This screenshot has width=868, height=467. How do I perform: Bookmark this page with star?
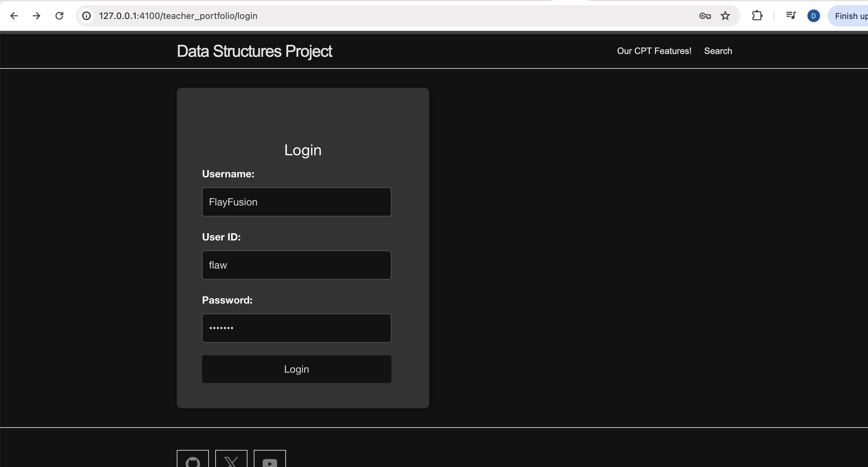(725, 16)
